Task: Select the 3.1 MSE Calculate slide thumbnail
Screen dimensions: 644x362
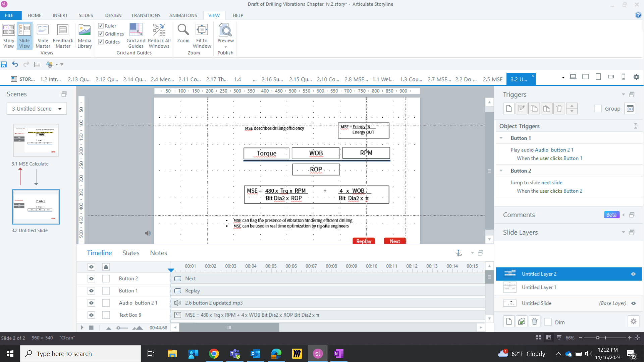Action: [x=36, y=140]
